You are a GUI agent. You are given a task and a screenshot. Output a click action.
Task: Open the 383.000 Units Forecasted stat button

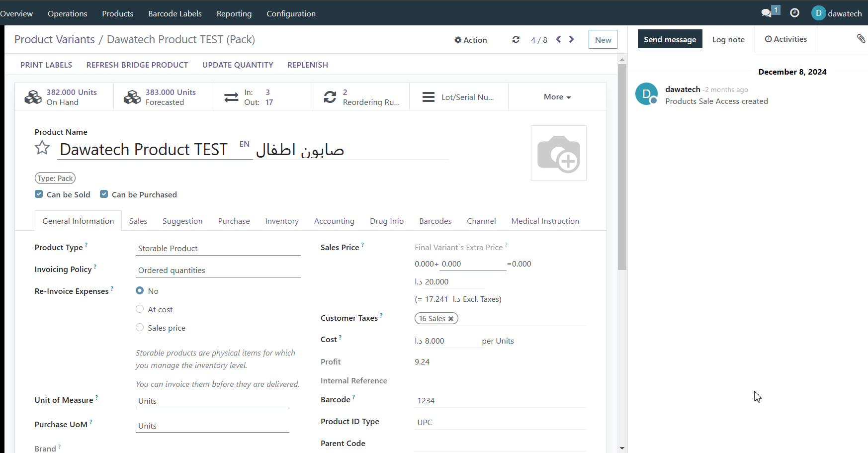click(163, 96)
